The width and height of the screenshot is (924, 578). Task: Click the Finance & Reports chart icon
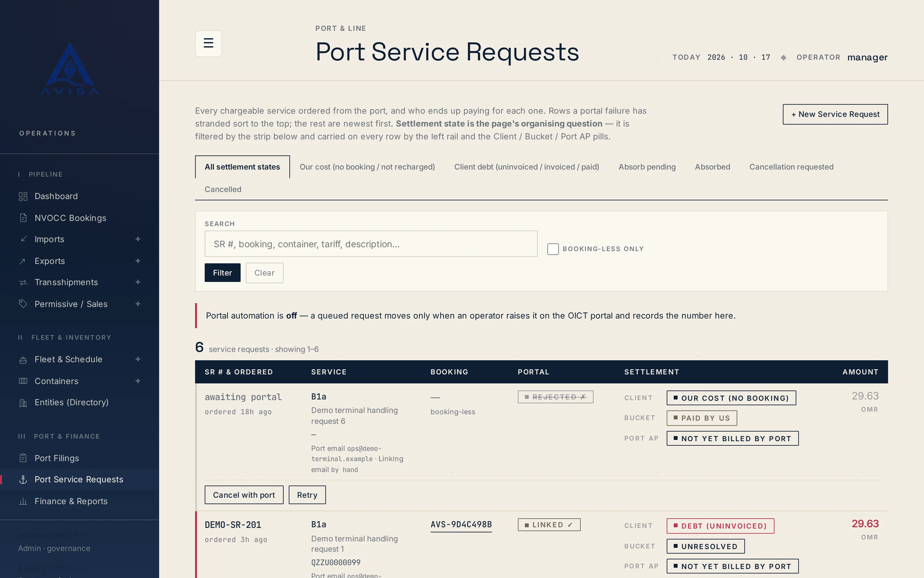click(23, 501)
